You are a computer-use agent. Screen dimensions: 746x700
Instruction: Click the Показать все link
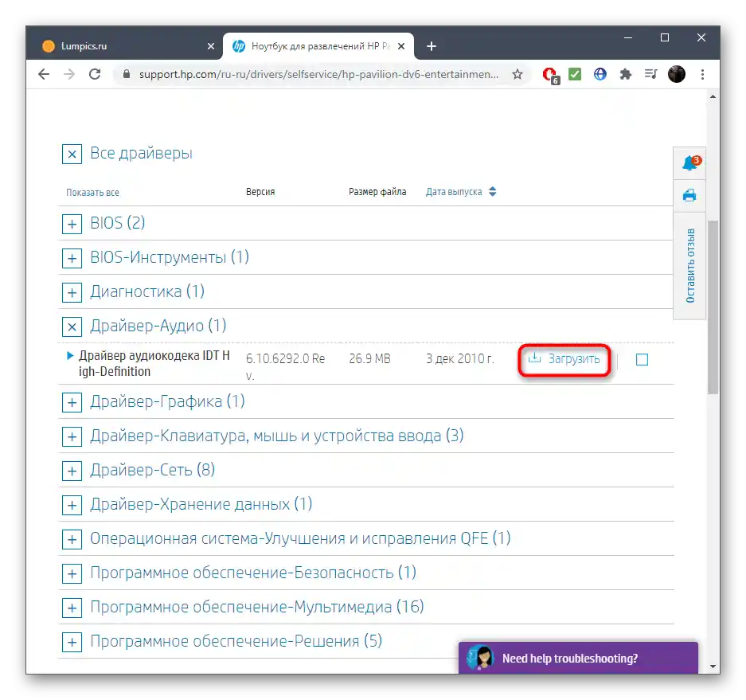click(x=92, y=193)
